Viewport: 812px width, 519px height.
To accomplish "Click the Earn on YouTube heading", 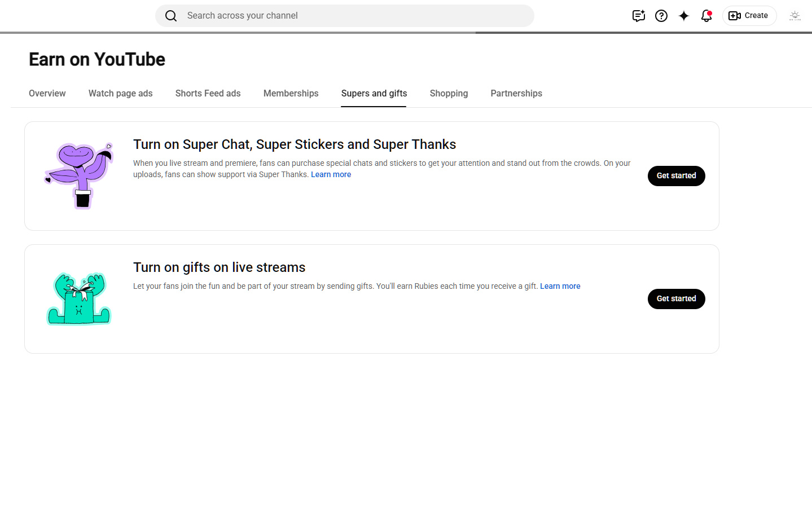I will (97, 59).
